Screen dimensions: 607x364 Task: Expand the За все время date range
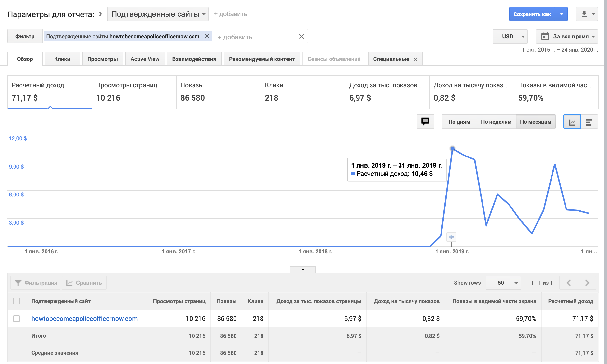567,36
